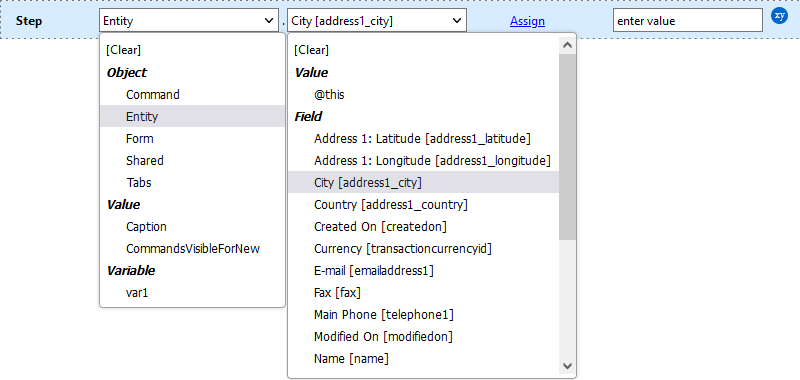
Task: Choose Form from the Object list
Action: tap(192, 138)
